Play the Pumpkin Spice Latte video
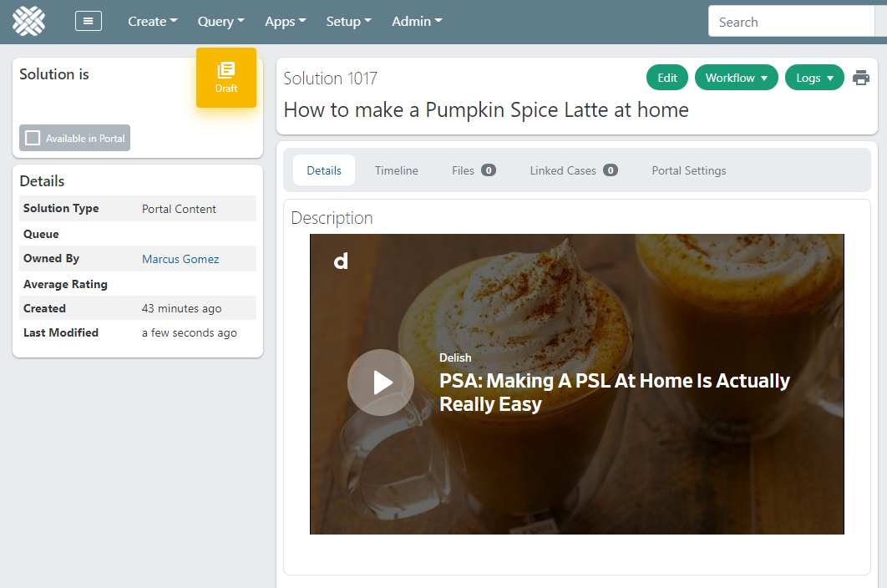The image size is (887, 588). click(x=381, y=383)
